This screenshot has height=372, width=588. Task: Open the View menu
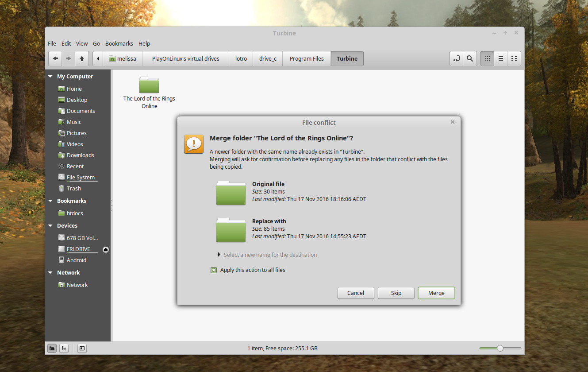point(82,43)
